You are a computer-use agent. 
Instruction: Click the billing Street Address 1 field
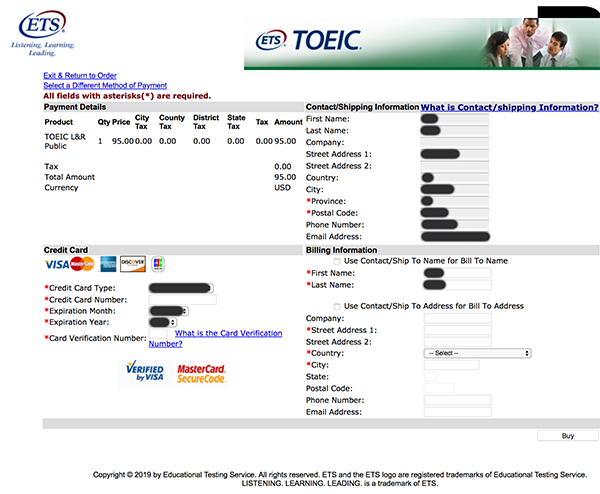pos(457,330)
